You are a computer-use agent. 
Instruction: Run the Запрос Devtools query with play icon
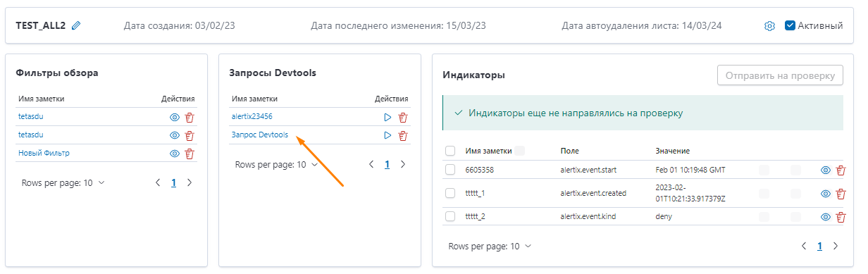387,135
